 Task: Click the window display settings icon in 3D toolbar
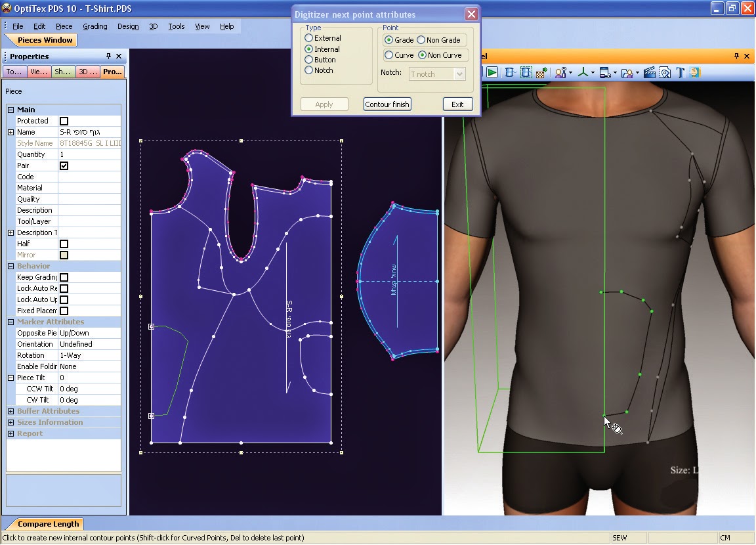tap(605, 73)
